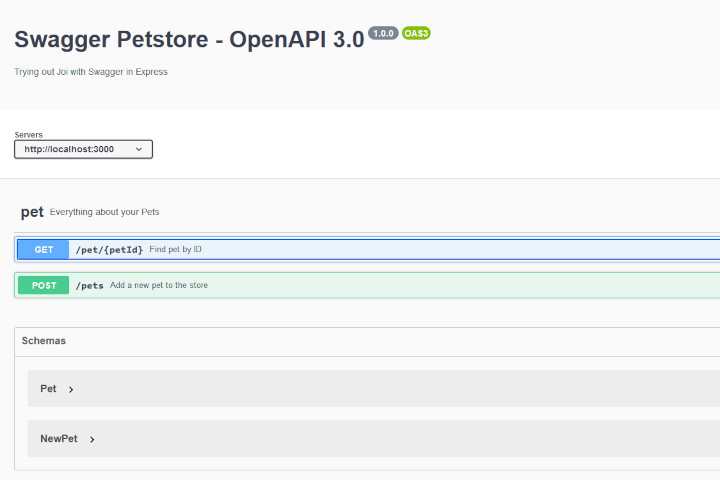Expand the Pet schema chevron
The height and width of the screenshot is (480, 720).
(x=71, y=390)
